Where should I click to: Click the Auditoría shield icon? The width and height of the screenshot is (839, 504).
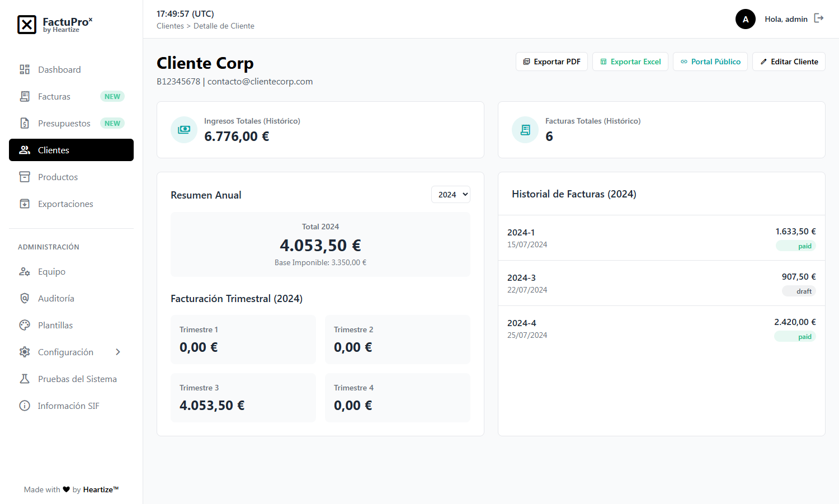pos(25,299)
